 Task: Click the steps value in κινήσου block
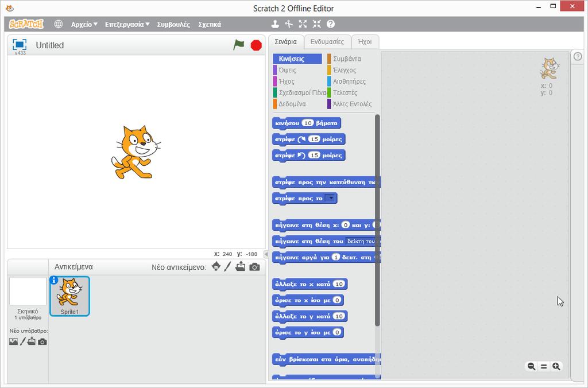click(x=308, y=123)
